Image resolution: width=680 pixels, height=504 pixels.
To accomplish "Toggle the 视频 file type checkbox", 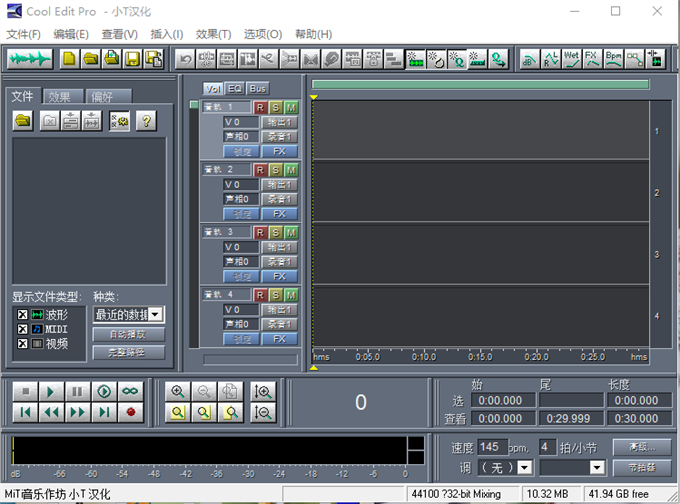I will pos(22,343).
